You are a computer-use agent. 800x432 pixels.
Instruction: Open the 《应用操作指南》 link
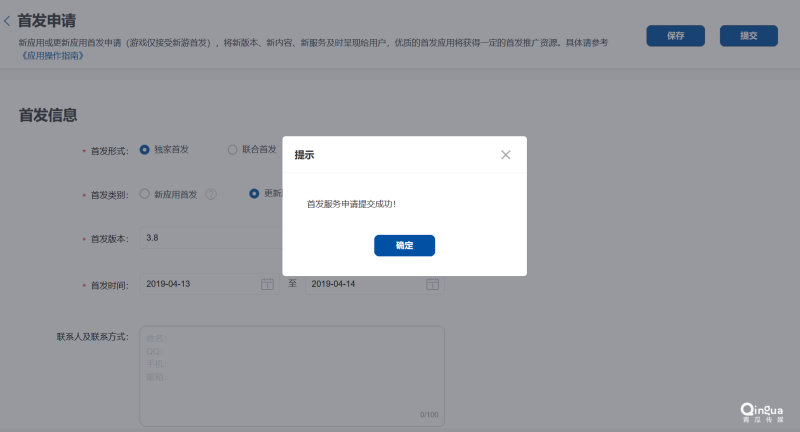(x=52, y=56)
